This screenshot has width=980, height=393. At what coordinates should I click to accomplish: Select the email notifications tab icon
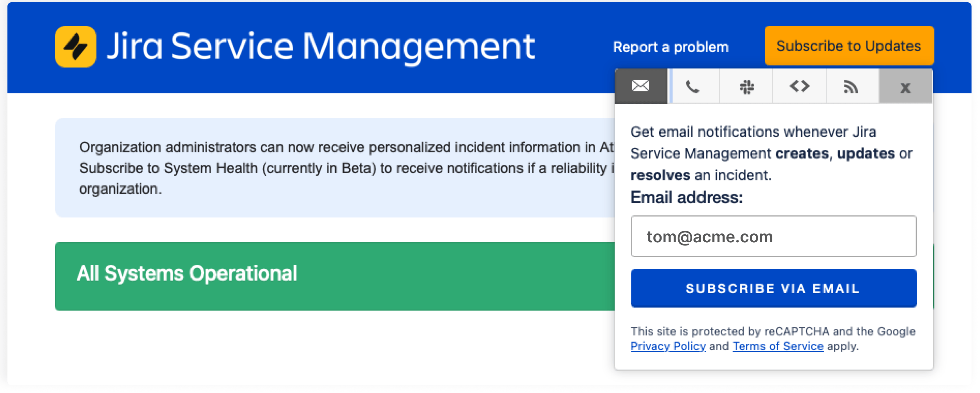coord(641,86)
